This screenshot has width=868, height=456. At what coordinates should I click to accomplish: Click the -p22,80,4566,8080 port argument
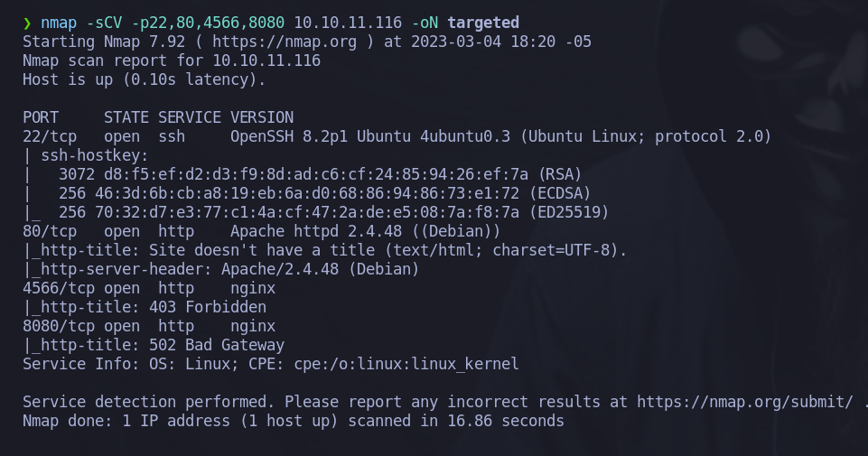(x=208, y=23)
